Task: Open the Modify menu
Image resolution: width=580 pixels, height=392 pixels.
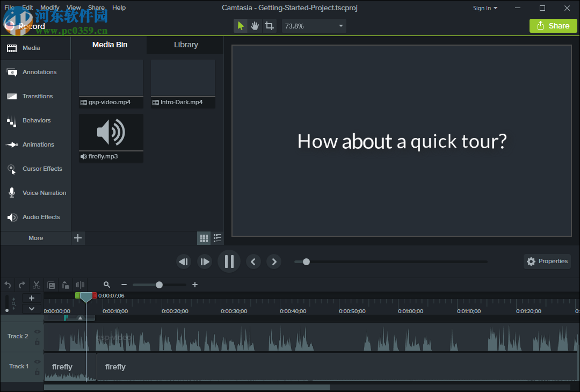Action: (50, 8)
